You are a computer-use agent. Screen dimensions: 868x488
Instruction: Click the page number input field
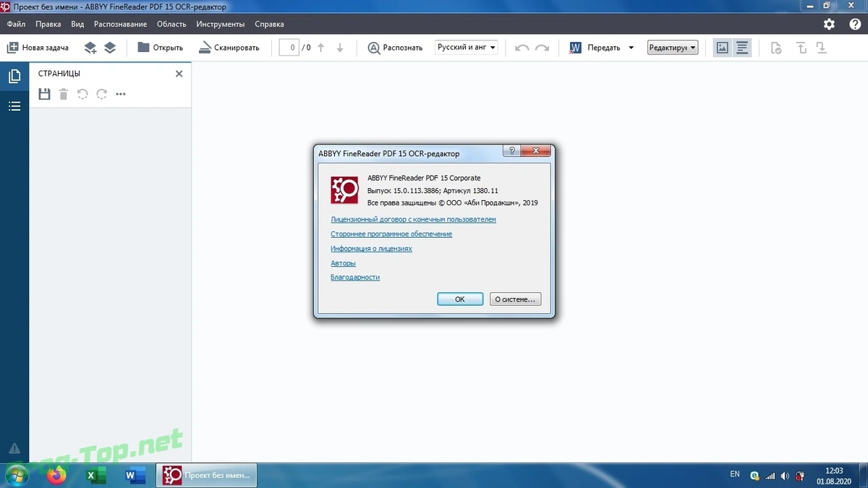point(289,48)
